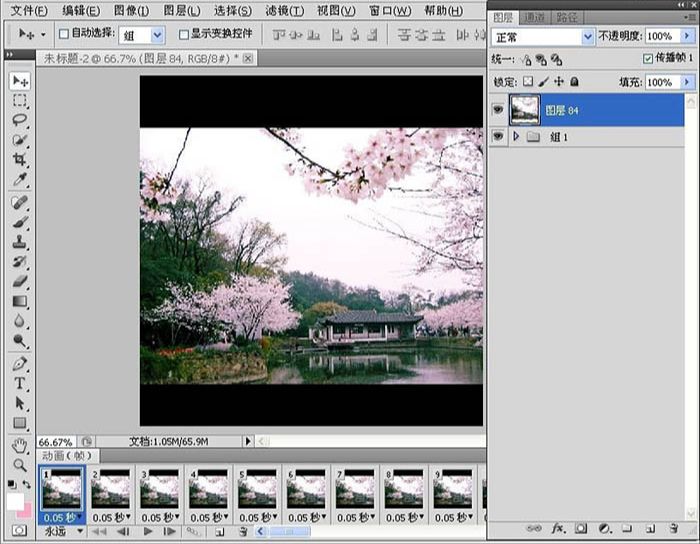Select the Eraser tool
The height and width of the screenshot is (544, 700).
pyautogui.click(x=20, y=281)
